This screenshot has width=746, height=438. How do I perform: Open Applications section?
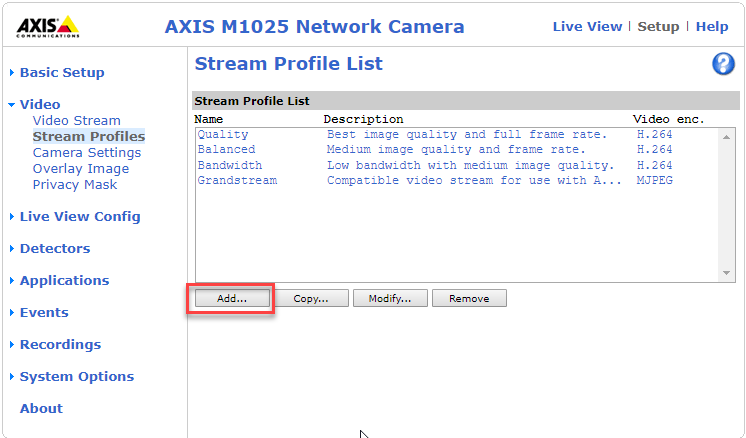point(64,281)
